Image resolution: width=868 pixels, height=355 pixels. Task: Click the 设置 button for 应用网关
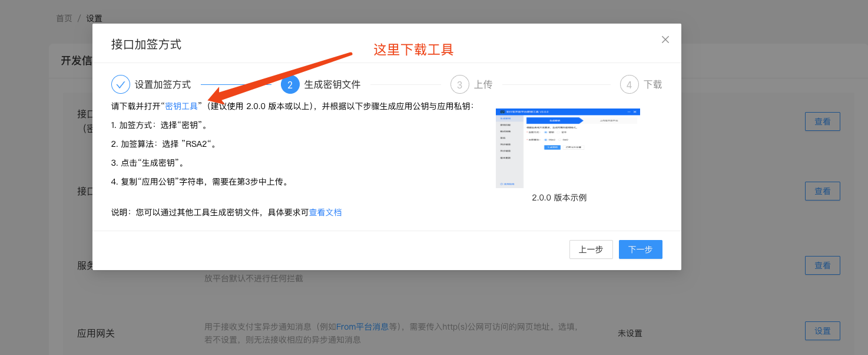(x=823, y=331)
